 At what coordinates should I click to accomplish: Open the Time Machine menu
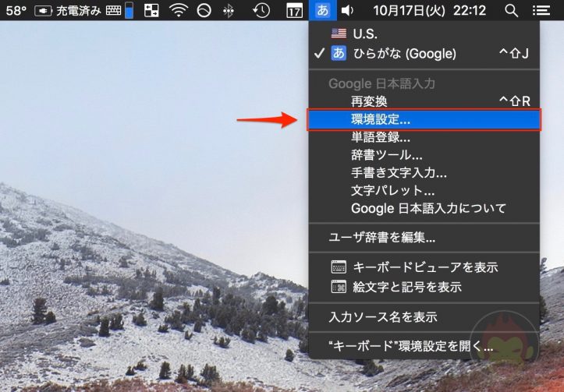[261, 11]
